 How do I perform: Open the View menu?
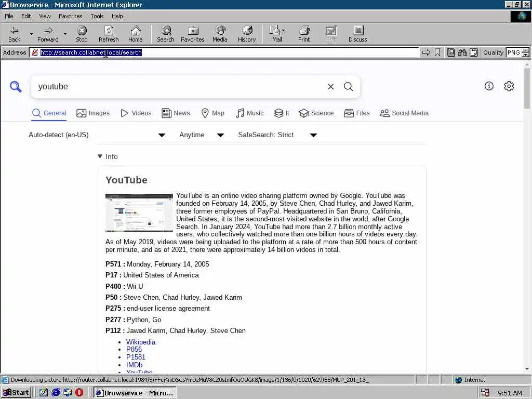(45, 16)
